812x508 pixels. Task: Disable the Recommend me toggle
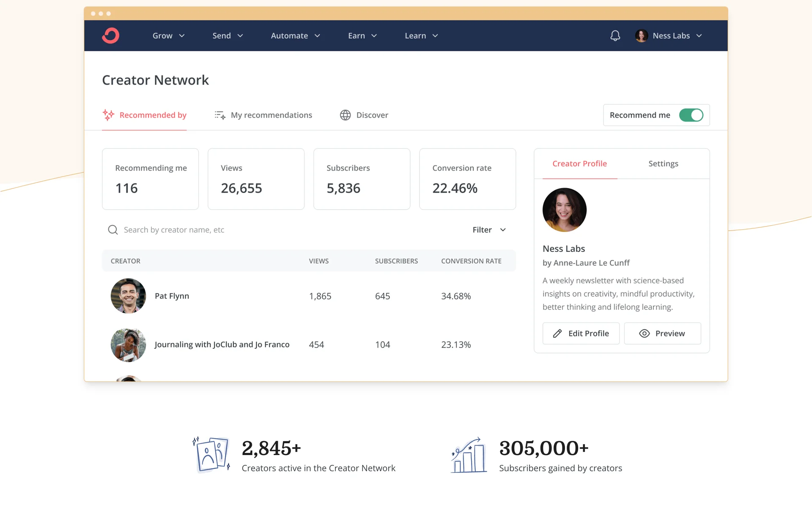pos(691,115)
